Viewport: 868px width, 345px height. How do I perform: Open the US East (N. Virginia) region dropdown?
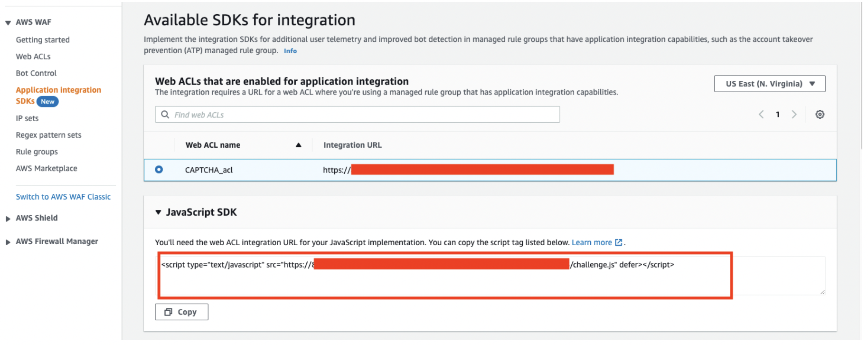coord(770,84)
